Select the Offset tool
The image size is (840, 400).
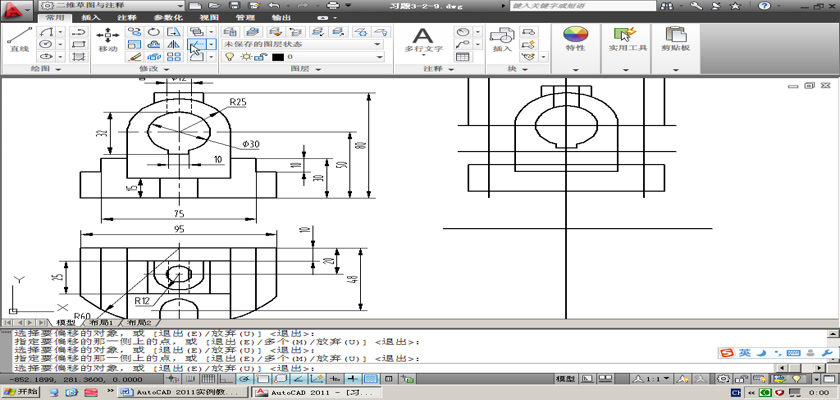coord(154,44)
